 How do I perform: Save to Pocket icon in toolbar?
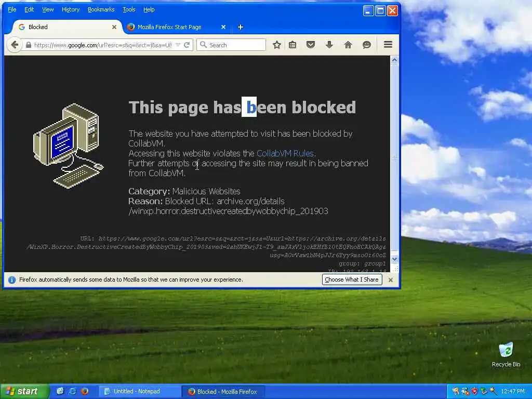pyautogui.click(x=311, y=45)
